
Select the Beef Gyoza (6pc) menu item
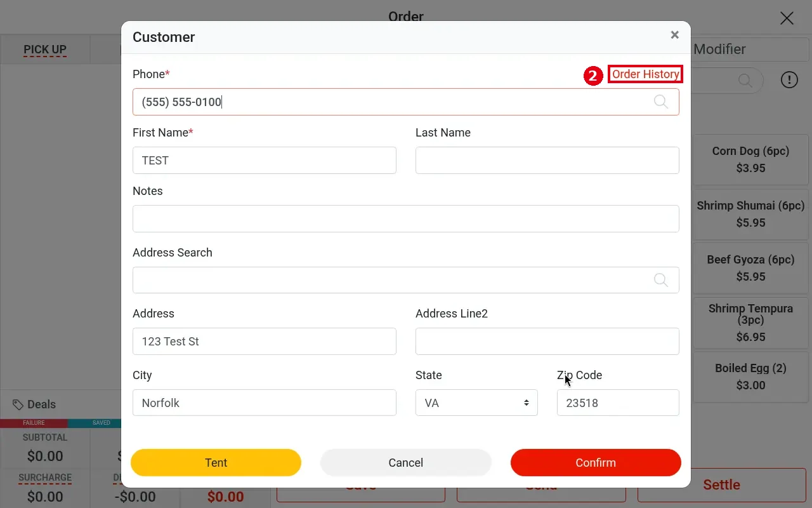(750, 268)
